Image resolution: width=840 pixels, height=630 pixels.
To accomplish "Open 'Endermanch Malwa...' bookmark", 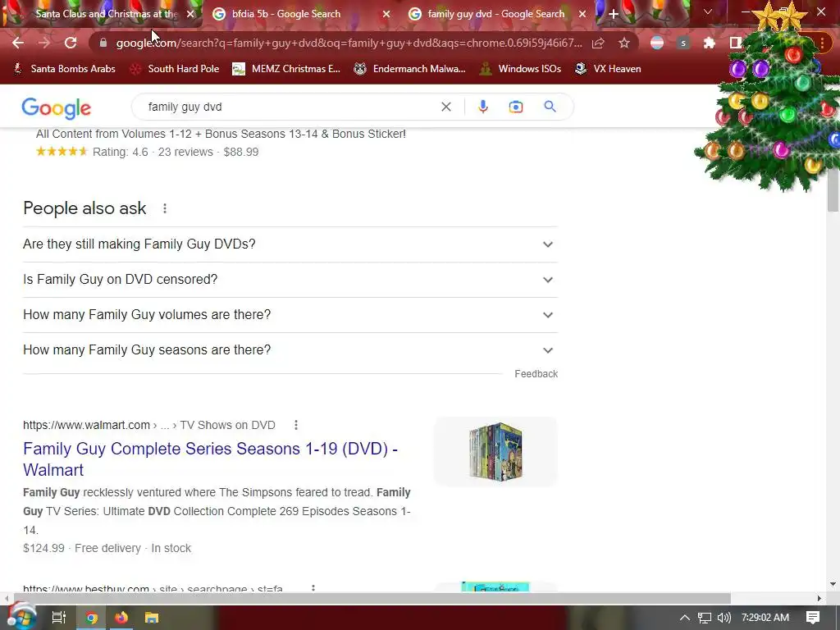I will tap(410, 69).
